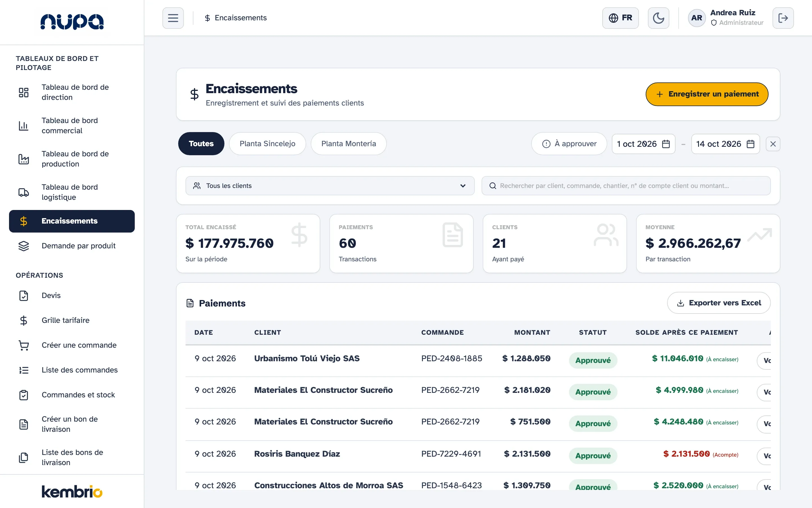The image size is (812, 508).
Task: Open Liste des commandes
Action: (72, 370)
